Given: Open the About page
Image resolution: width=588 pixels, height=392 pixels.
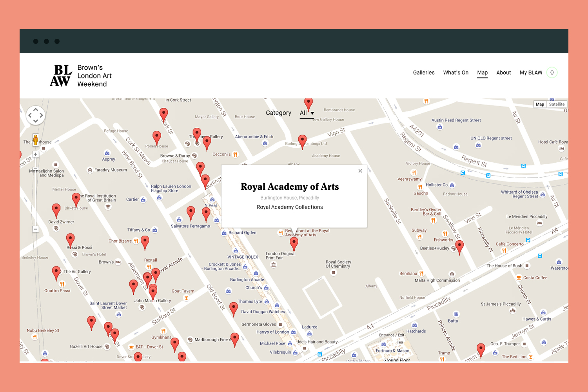Looking at the screenshot, I should coord(504,73).
